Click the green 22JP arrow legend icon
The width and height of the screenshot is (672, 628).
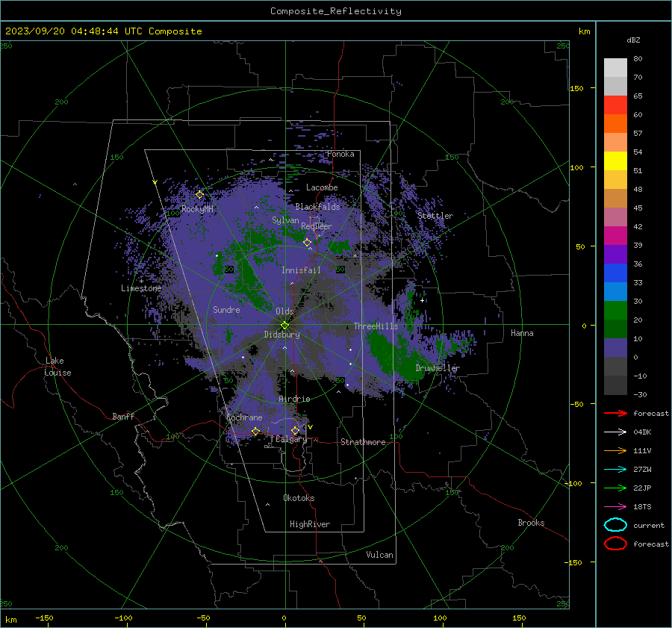[615, 488]
